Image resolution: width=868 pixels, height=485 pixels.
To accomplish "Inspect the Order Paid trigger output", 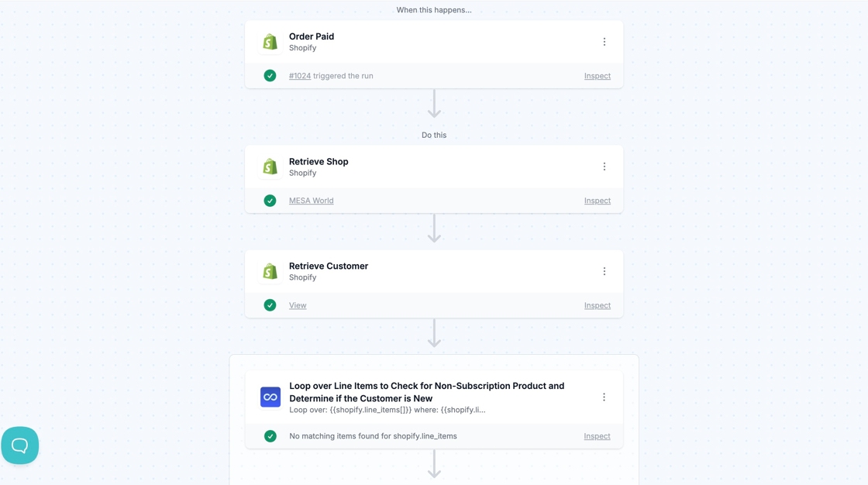I will click(x=598, y=76).
